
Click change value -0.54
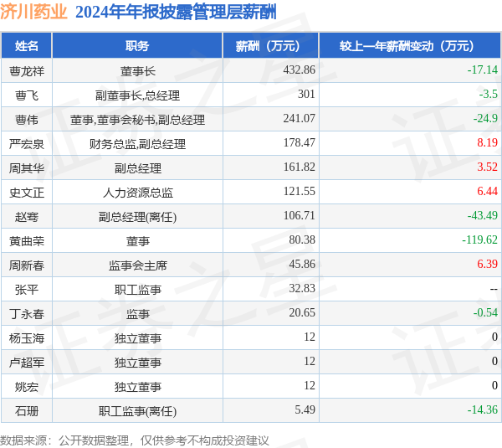point(485,312)
